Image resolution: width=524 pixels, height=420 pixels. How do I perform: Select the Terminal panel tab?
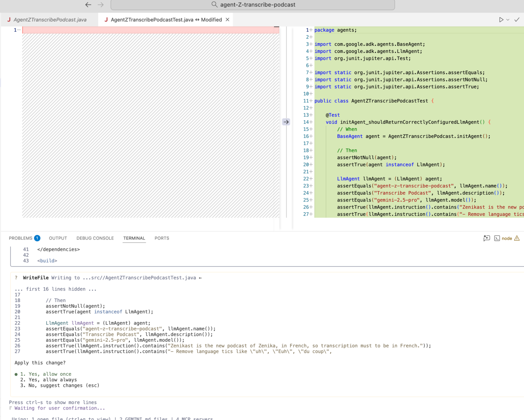click(x=134, y=238)
